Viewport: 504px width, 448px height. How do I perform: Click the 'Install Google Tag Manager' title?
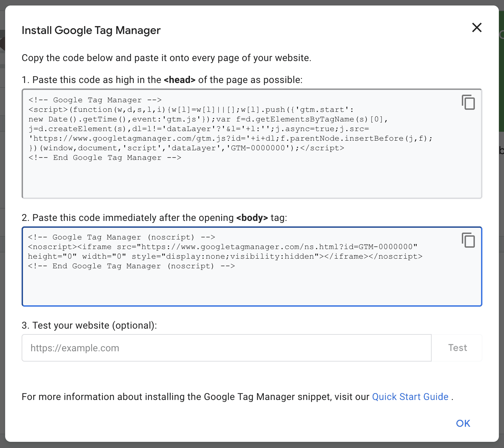(91, 30)
